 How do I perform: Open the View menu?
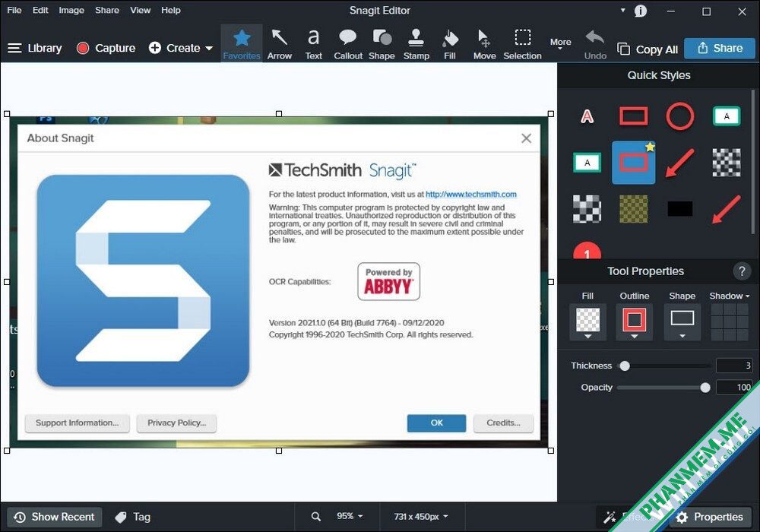(x=140, y=10)
